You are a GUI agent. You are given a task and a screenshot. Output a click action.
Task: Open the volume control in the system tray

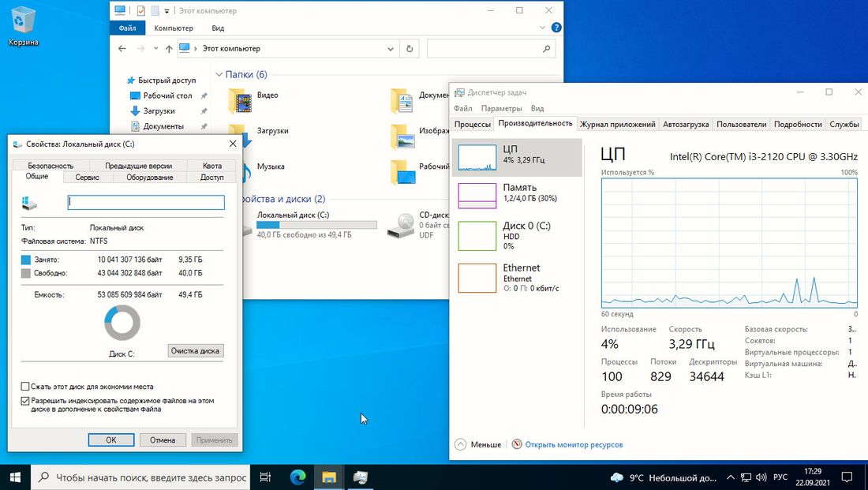click(x=761, y=477)
